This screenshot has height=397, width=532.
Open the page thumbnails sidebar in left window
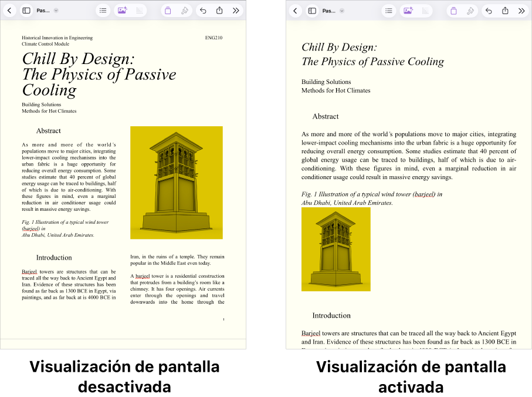(x=26, y=10)
